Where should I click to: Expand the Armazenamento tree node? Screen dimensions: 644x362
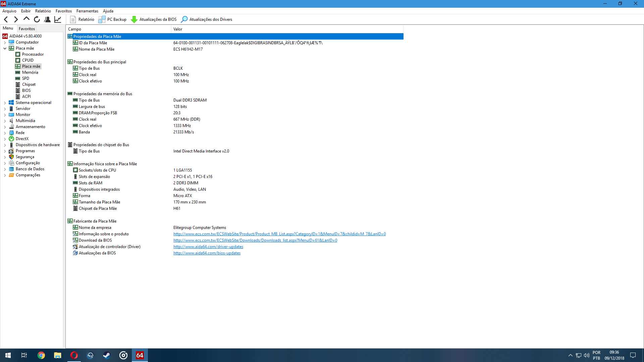(5, 127)
